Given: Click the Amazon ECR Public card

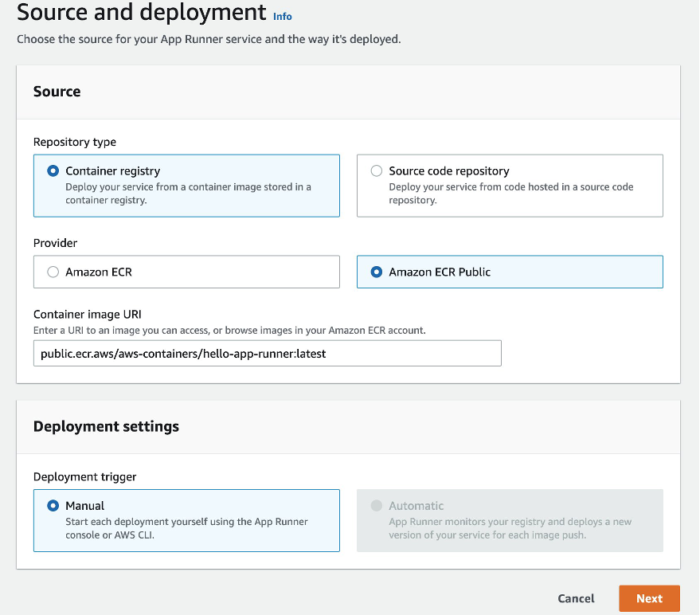Looking at the screenshot, I should click(510, 272).
